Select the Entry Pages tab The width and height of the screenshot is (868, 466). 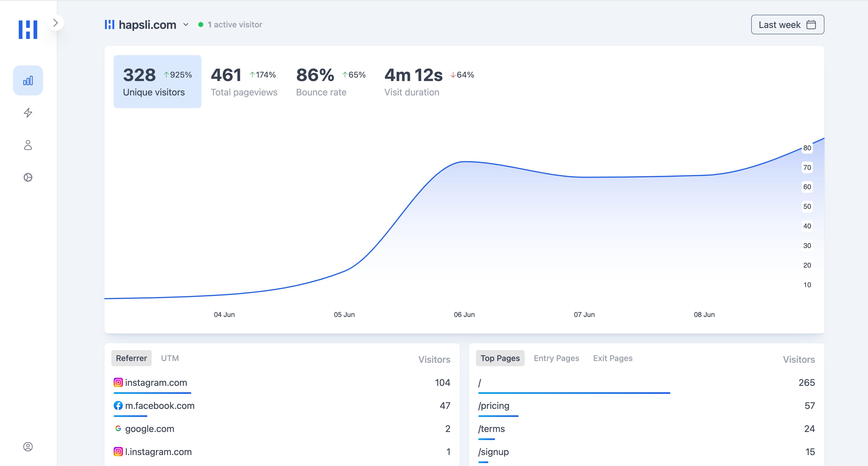(x=556, y=358)
